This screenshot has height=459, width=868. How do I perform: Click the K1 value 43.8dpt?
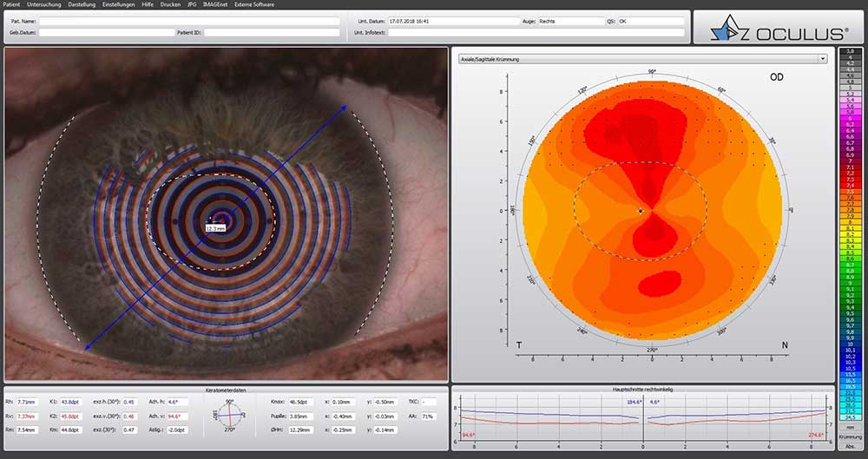[71, 402]
